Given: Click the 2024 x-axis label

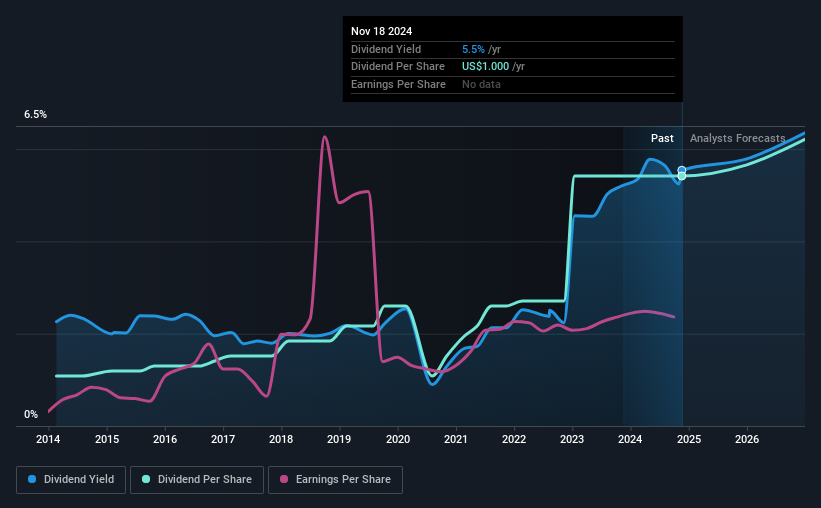Looking at the screenshot, I should click(630, 439).
